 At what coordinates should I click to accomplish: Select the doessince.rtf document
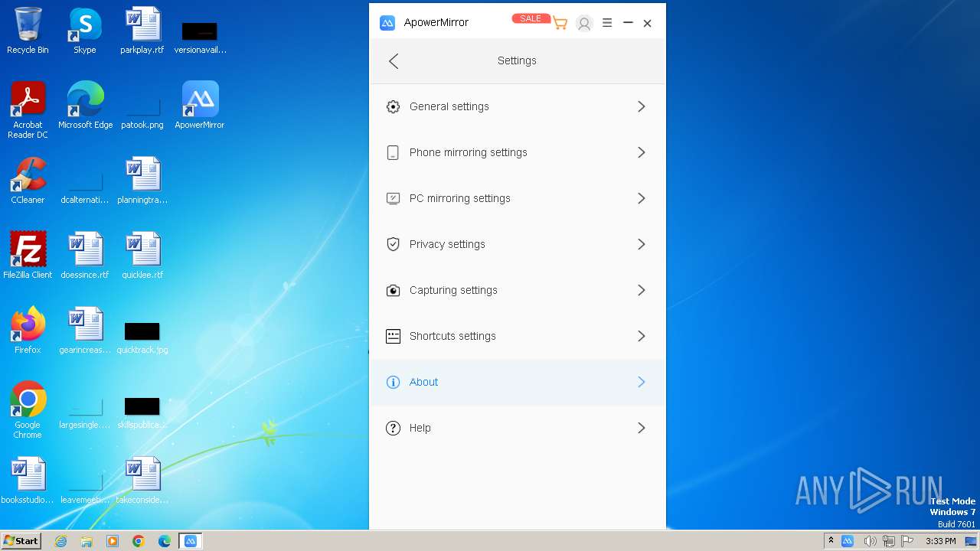(85, 256)
